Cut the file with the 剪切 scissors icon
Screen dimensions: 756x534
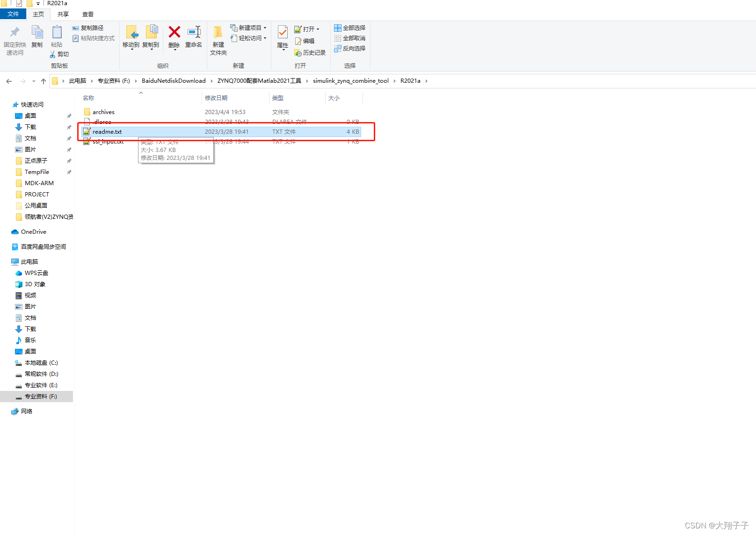(x=60, y=54)
